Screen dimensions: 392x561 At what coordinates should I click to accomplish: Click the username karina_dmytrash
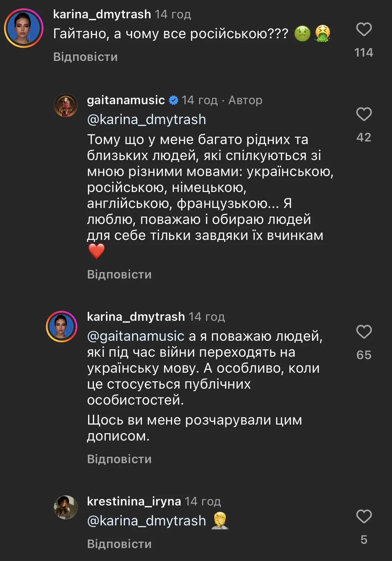pyautogui.click(x=101, y=15)
